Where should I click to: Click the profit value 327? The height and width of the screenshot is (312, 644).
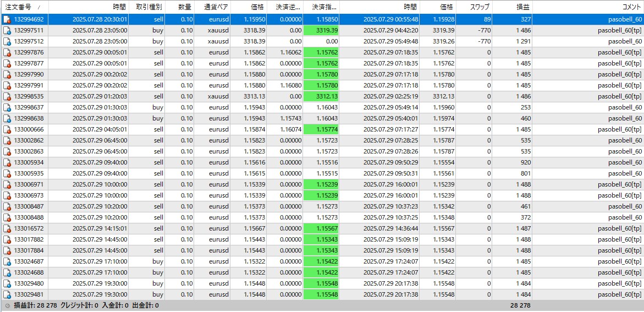[x=525, y=19]
